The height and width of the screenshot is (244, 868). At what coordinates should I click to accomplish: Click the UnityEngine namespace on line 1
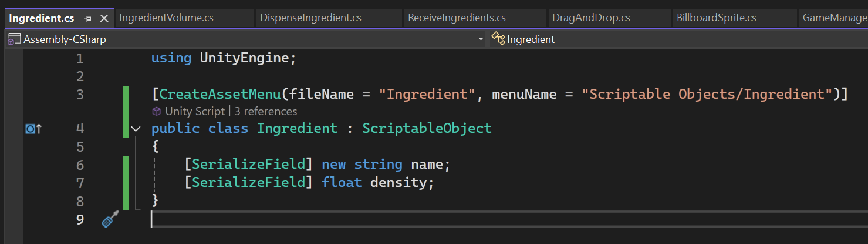coord(245,59)
